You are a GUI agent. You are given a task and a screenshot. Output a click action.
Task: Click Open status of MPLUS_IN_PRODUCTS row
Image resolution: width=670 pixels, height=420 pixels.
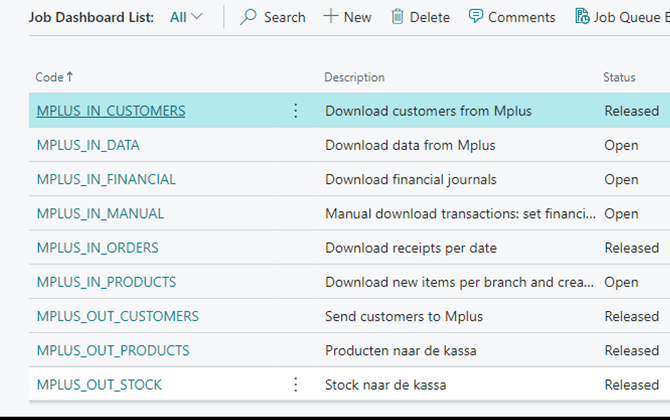coord(621,282)
